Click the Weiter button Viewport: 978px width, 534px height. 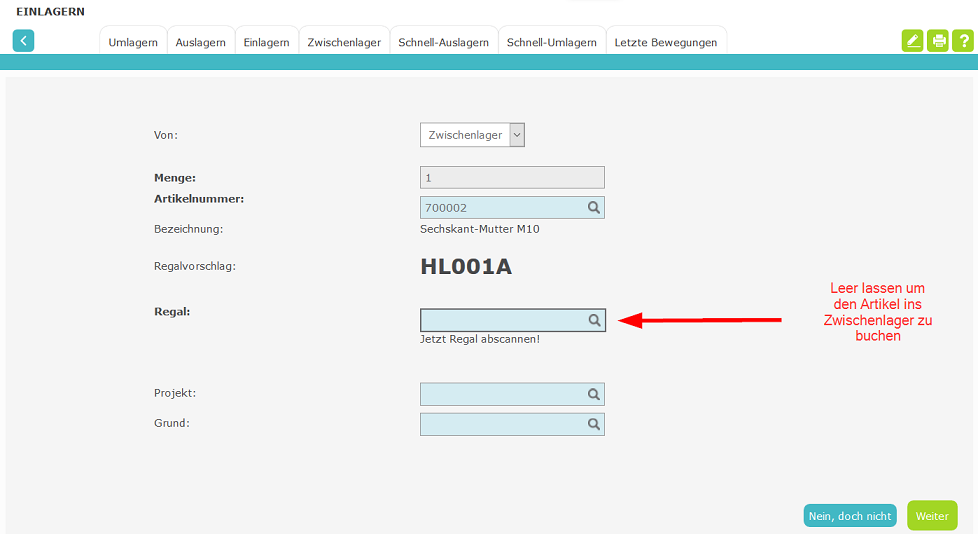click(x=932, y=516)
